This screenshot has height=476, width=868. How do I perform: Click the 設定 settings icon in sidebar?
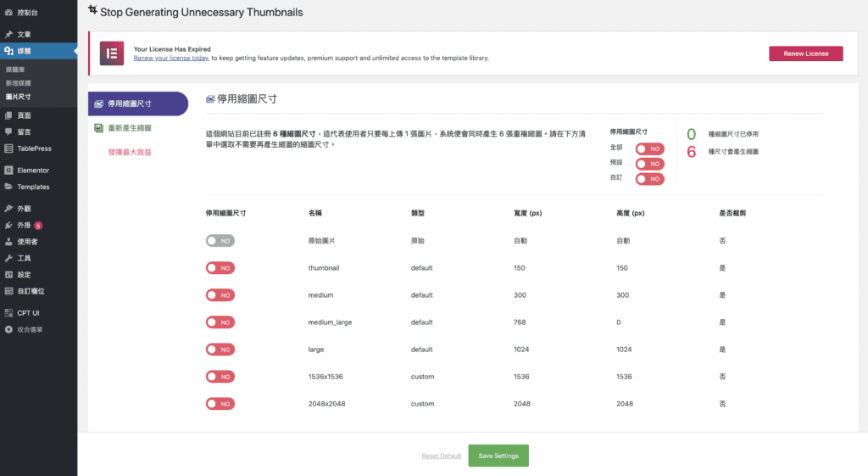8,274
